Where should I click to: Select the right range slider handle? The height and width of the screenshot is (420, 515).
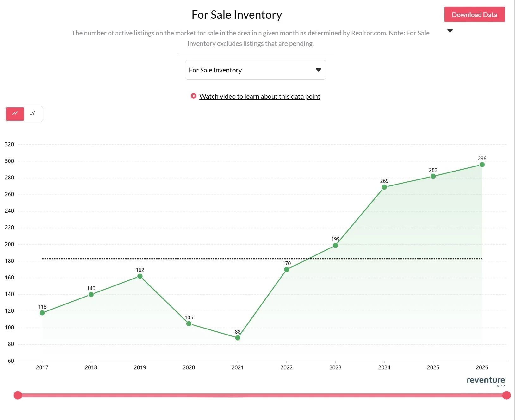(x=506, y=395)
